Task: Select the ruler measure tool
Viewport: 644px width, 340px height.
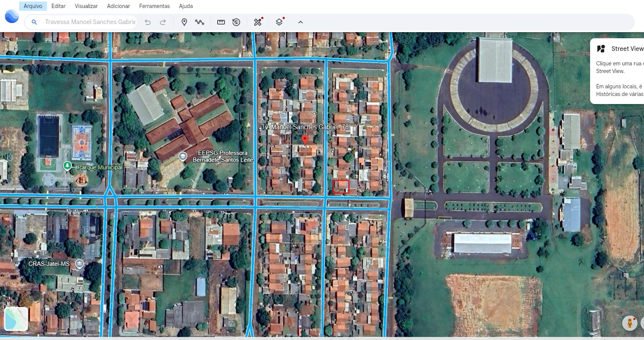Action: [x=221, y=22]
